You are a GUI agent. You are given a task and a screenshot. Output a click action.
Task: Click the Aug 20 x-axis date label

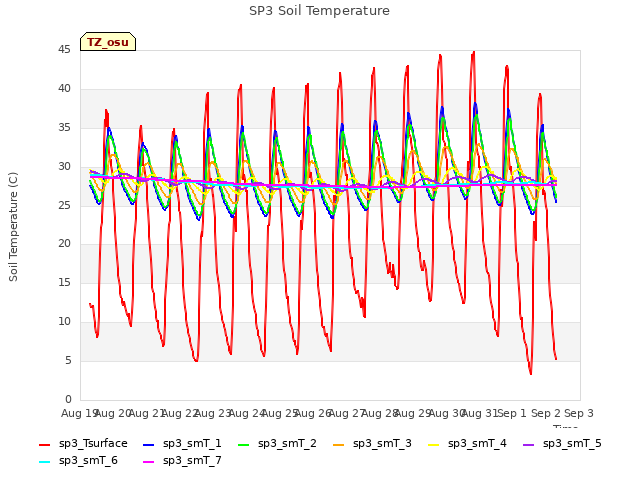coord(113,413)
